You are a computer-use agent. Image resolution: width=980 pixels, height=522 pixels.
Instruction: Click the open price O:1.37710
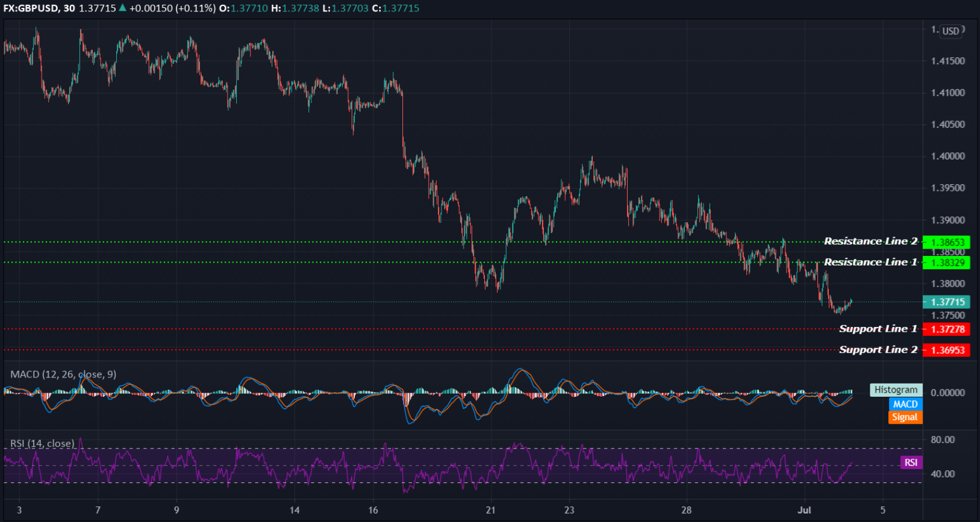point(243,8)
